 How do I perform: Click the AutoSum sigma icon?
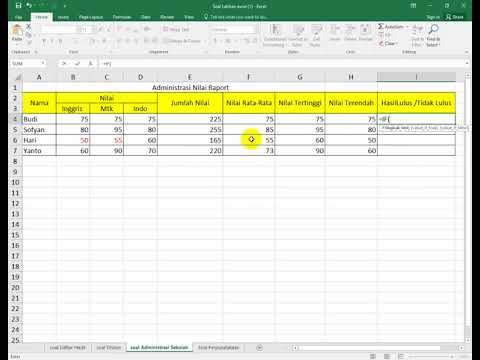381,26
